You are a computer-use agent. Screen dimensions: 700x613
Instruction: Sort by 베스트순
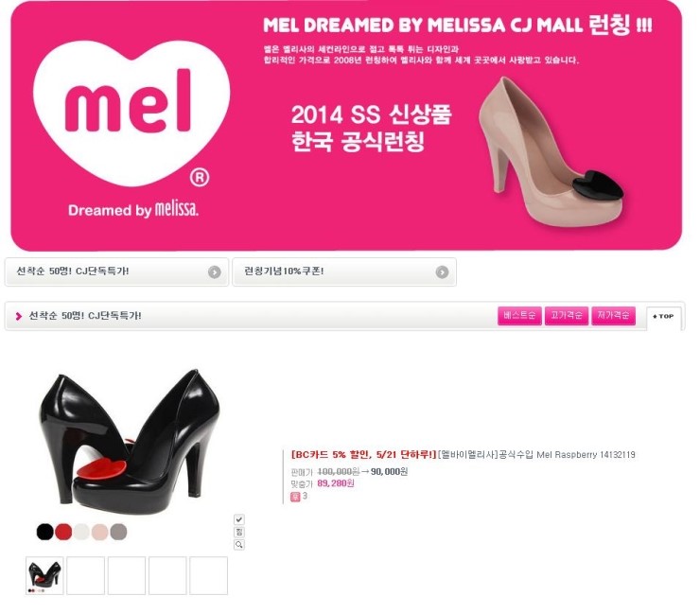click(x=519, y=316)
